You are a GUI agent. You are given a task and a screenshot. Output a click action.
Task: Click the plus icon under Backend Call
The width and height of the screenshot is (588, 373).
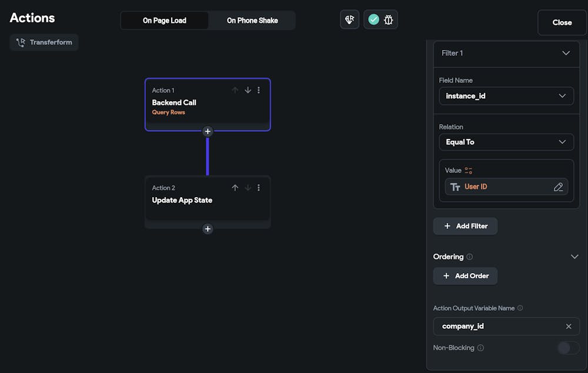point(208,131)
